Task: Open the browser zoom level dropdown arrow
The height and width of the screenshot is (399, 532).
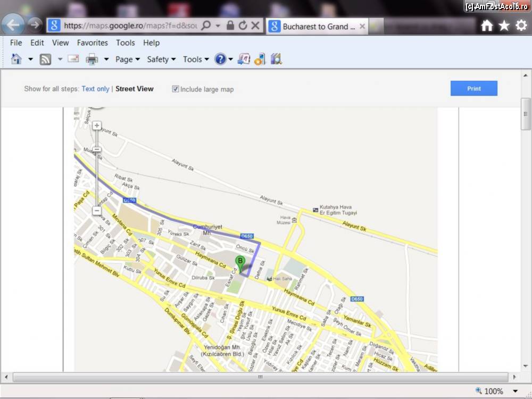Action: click(x=515, y=391)
